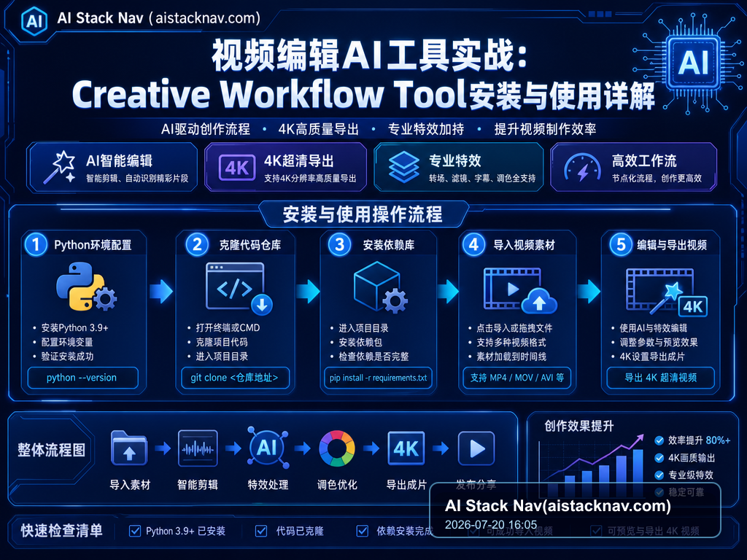Click the 素材加载到时间线 bullet
The height and width of the screenshot is (560, 747).
coord(511,356)
